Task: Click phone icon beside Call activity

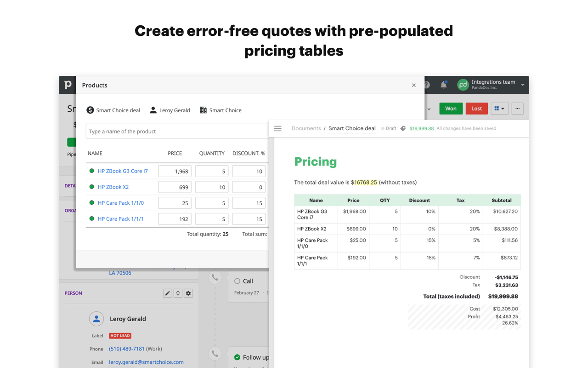Action: click(x=215, y=277)
